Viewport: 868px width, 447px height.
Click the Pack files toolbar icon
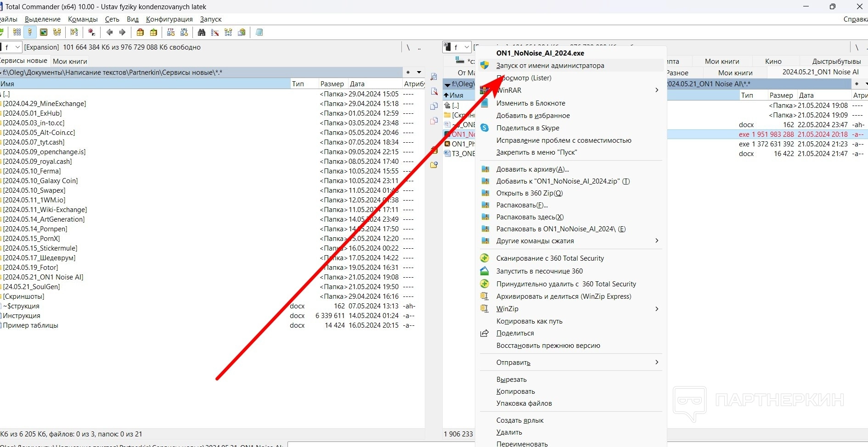coord(141,32)
